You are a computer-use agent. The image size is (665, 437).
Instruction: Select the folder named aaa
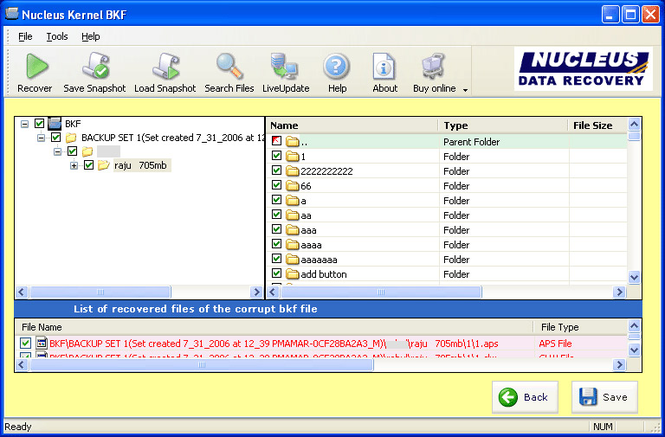(x=308, y=230)
